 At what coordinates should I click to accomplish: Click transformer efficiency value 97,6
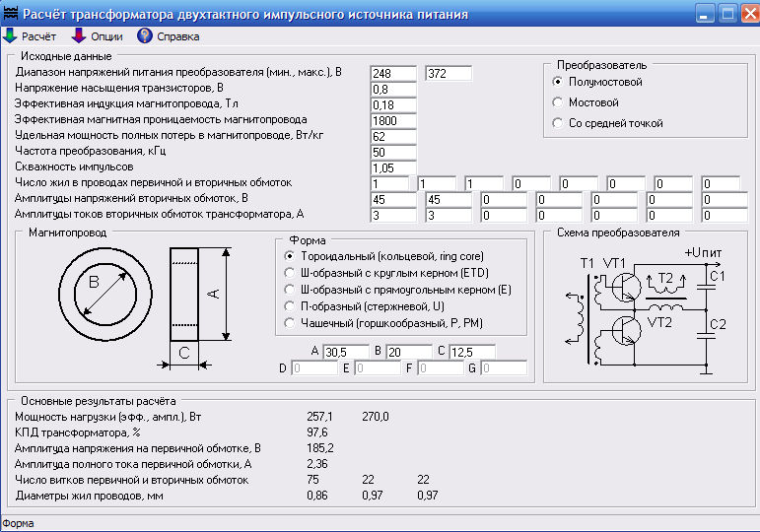(x=317, y=432)
